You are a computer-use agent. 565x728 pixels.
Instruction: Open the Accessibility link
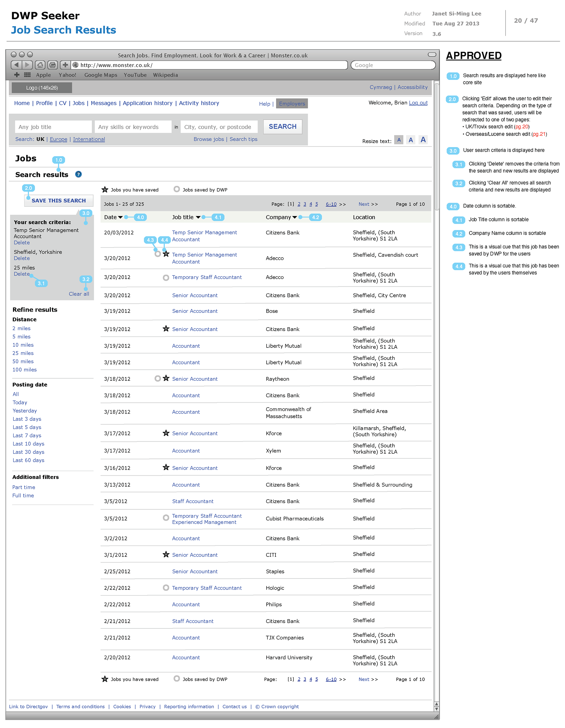point(413,87)
